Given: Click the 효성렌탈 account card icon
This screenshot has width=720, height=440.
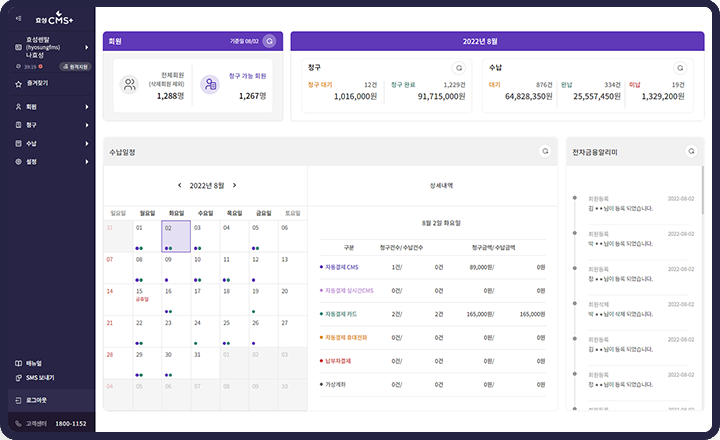Looking at the screenshot, I should [x=18, y=47].
